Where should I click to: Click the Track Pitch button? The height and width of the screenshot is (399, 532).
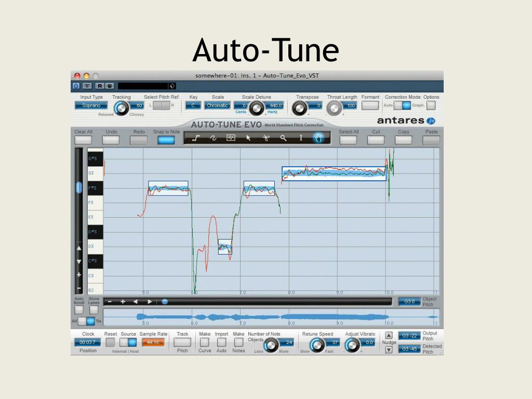click(x=182, y=342)
